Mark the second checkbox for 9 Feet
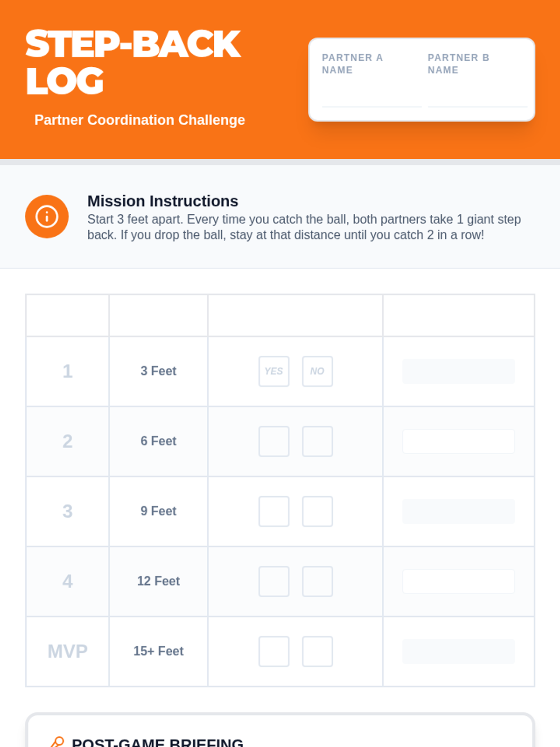This screenshot has width=560, height=747. coord(317,511)
